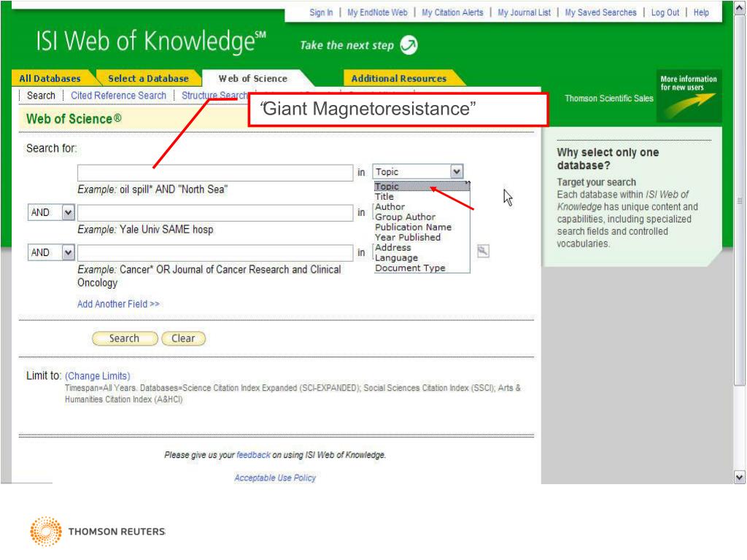Image resolution: width=747 pixels, height=560 pixels.
Task: Click the ISI Web of Knowledge logo
Action: 150,42
